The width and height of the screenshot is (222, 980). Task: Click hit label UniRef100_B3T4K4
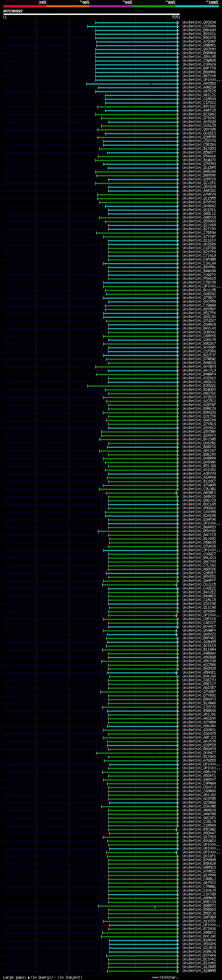pyautogui.click(x=199, y=955)
